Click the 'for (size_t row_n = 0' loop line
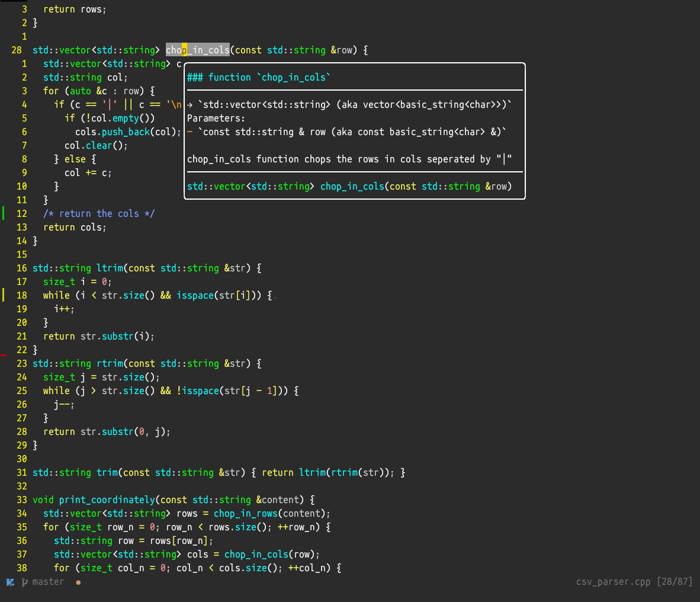700x602 pixels. pos(187,527)
